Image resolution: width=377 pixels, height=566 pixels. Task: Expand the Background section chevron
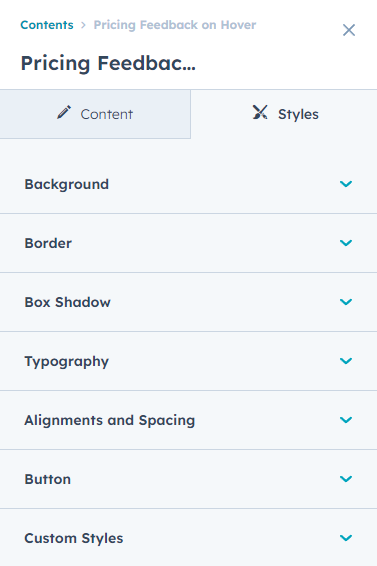pyautogui.click(x=346, y=184)
